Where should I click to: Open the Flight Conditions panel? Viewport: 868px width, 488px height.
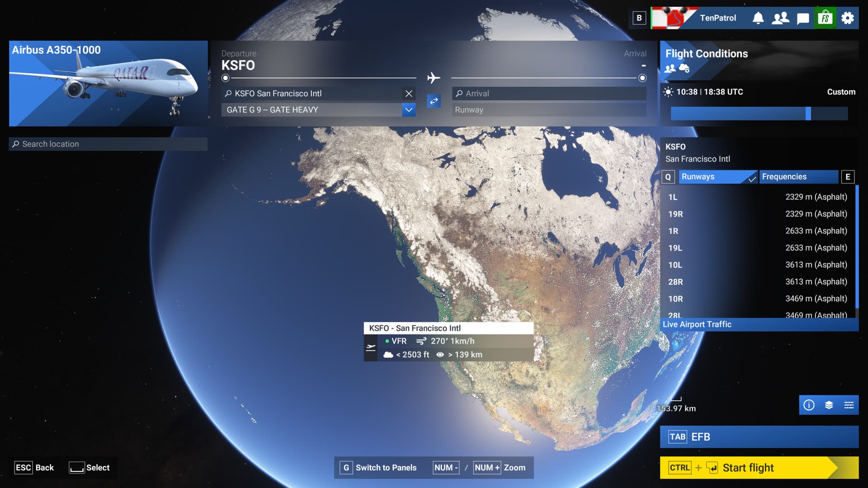point(759,61)
